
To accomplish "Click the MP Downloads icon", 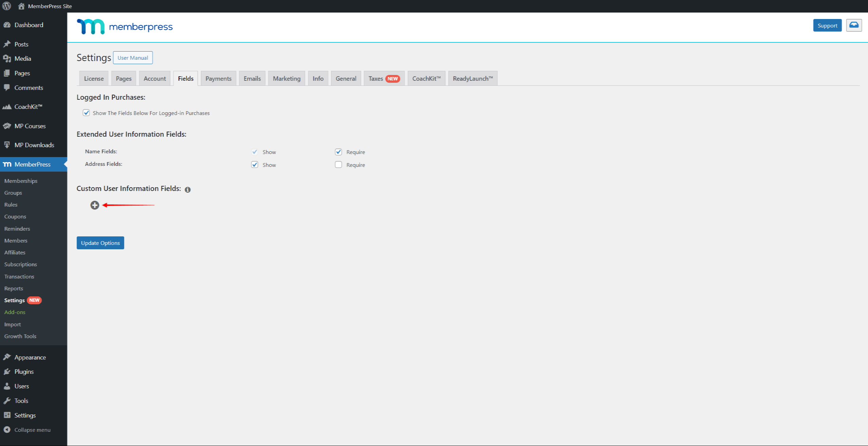I will pos(7,145).
